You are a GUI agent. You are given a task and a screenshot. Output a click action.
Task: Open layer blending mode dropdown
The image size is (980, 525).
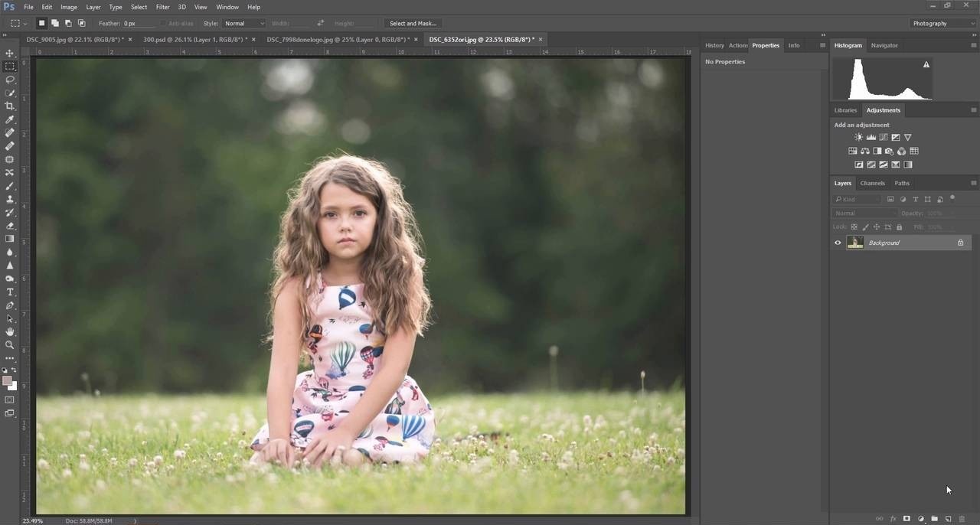[x=865, y=214]
